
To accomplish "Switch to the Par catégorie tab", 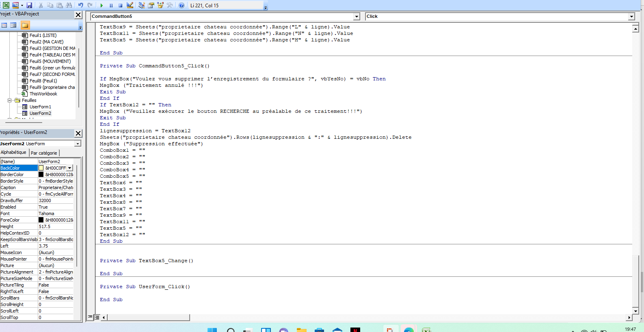I will pyautogui.click(x=44, y=153).
